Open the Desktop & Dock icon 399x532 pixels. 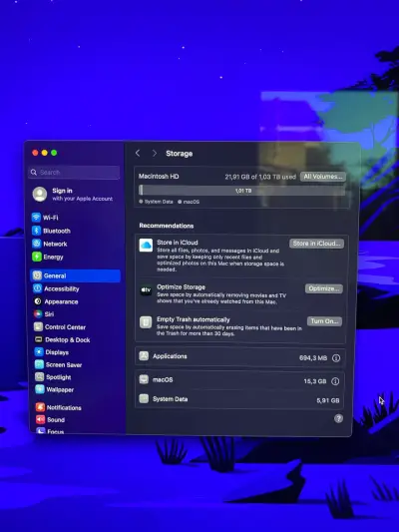(39, 339)
